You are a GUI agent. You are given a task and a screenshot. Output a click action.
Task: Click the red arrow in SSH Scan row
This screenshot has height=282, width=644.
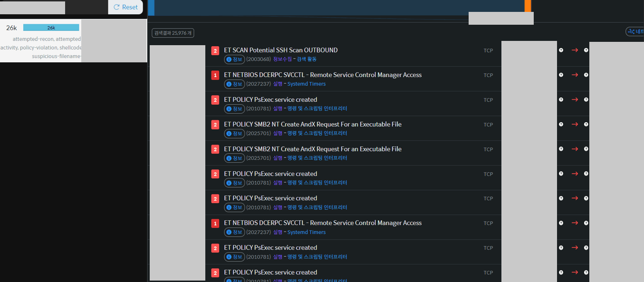click(575, 50)
